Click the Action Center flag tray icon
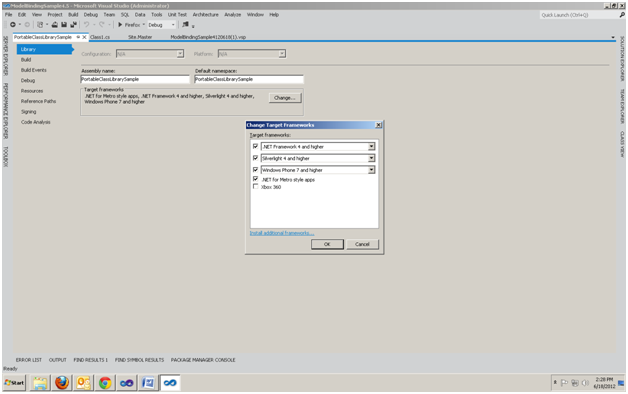 (564, 383)
